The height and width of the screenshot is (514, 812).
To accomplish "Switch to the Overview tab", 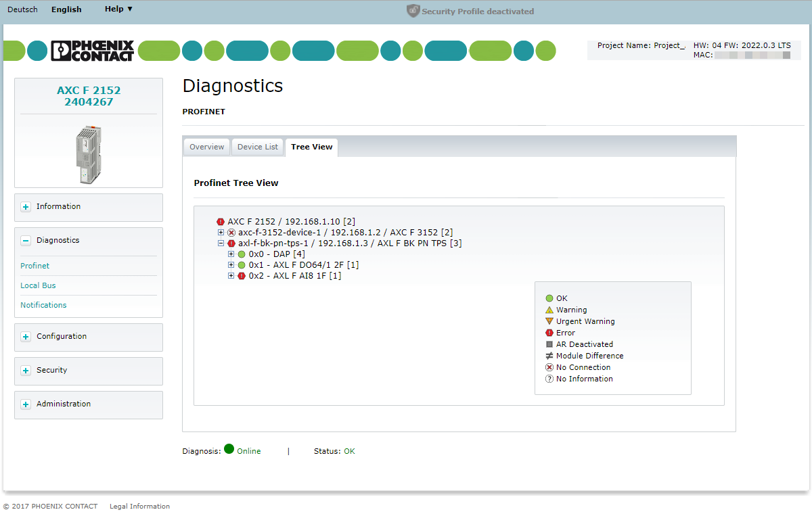I will tap(206, 147).
